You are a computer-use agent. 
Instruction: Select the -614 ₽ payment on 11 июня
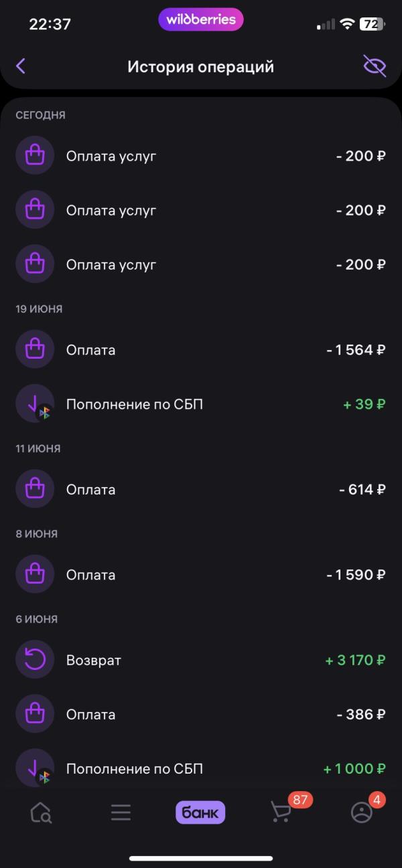[x=201, y=490]
